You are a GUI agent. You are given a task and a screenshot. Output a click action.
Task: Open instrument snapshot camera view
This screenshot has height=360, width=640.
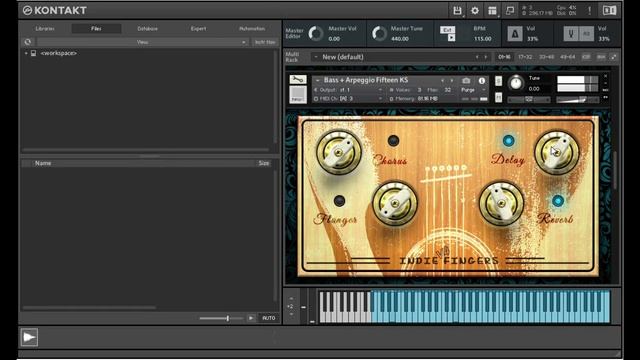point(466,80)
